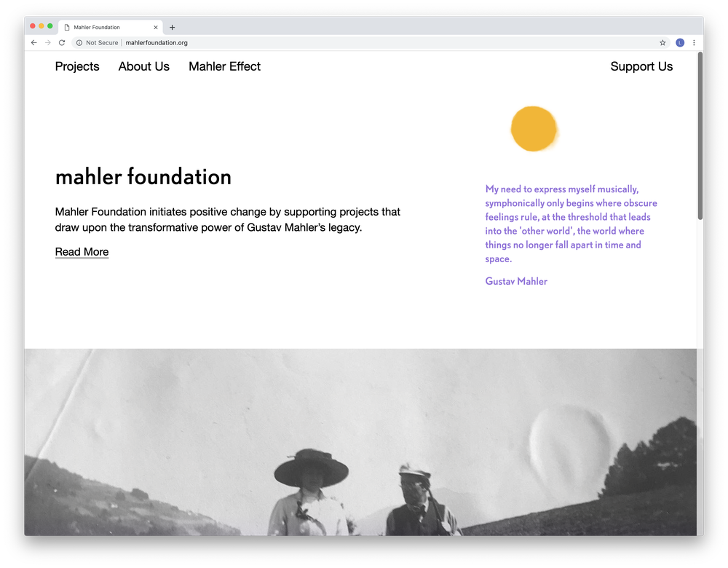Click the foundation description paragraph
The image size is (728, 568).
tap(227, 220)
